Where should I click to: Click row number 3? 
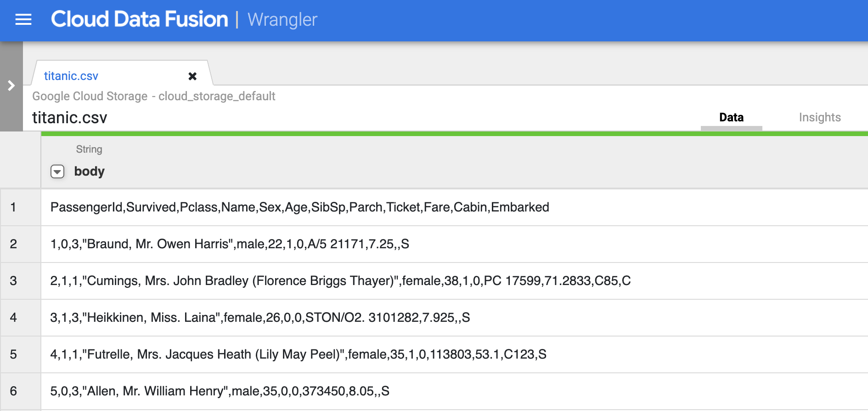point(13,281)
